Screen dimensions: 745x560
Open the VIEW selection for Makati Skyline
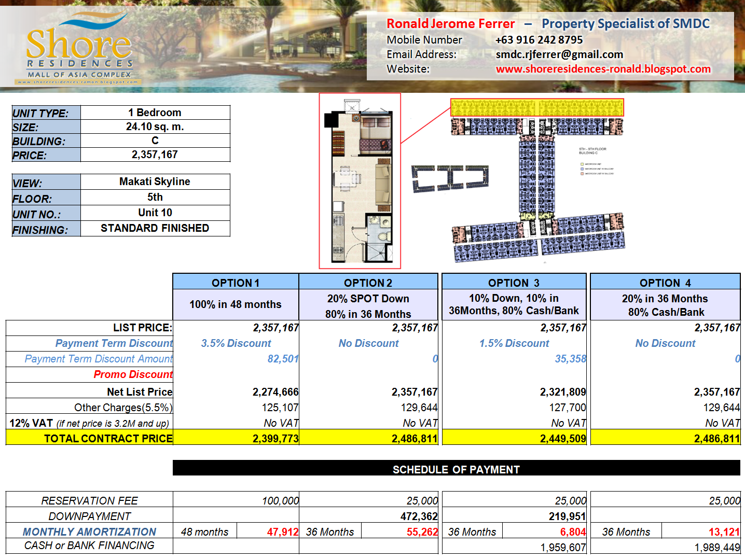point(155,181)
